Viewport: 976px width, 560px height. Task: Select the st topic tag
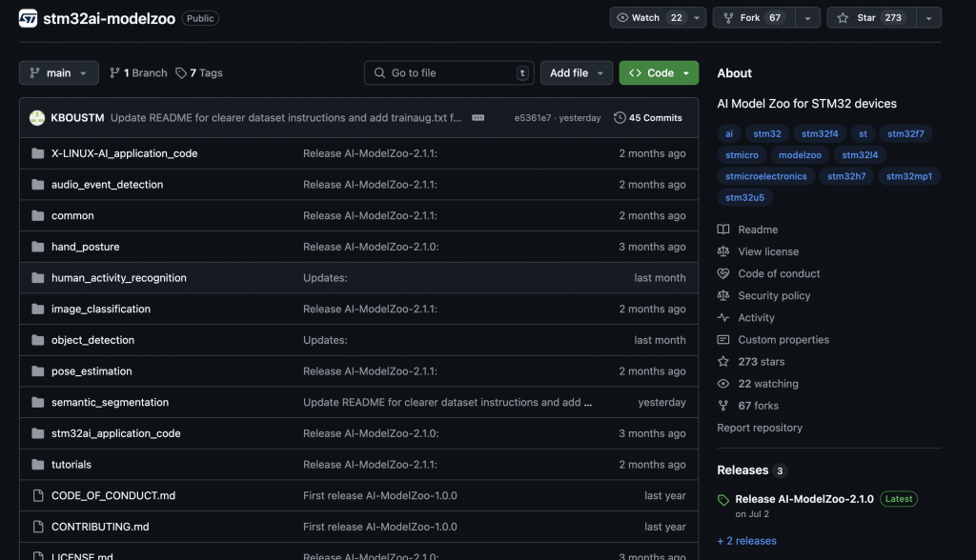(863, 133)
